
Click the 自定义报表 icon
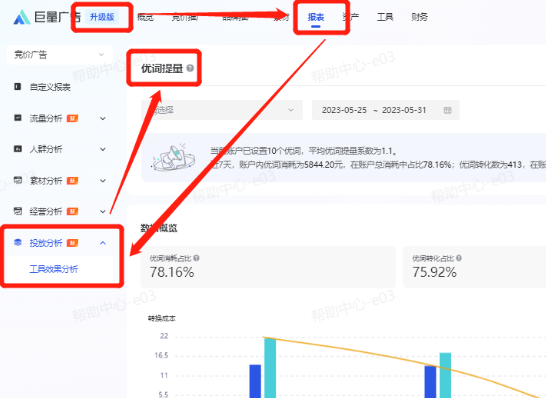click(17, 86)
